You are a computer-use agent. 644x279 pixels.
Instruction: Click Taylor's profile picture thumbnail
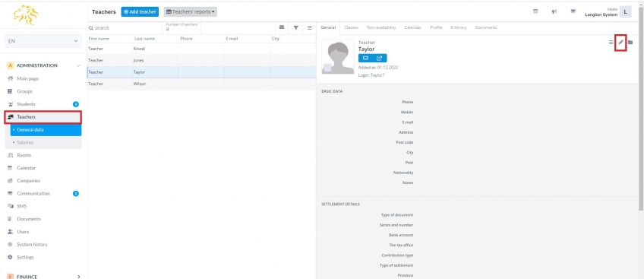(x=338, y=57)
